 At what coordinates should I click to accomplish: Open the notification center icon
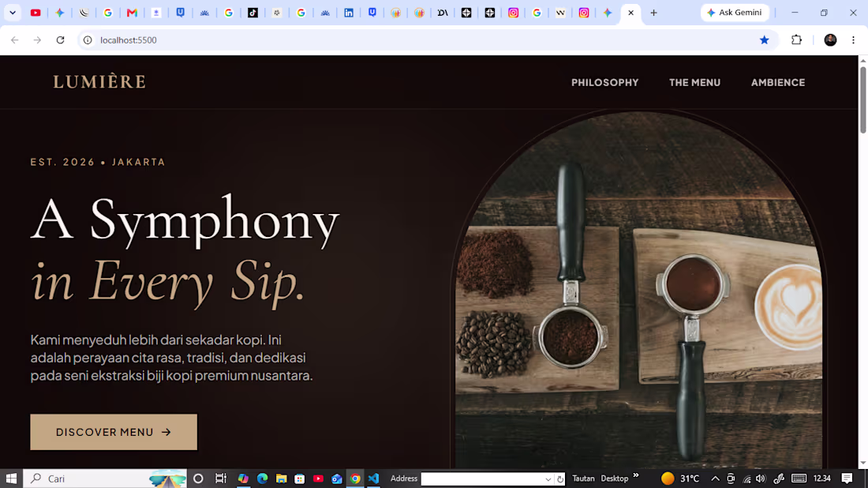point(847,479)
